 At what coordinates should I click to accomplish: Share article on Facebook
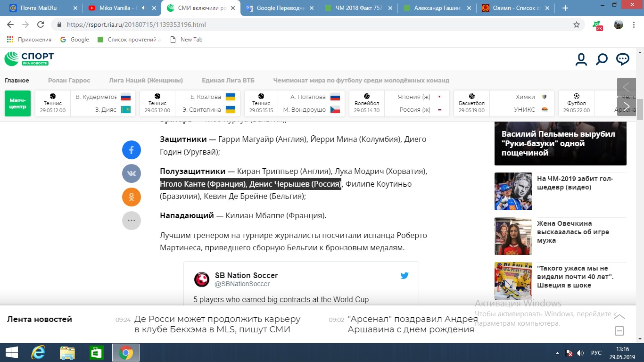(x=132, y=150)
